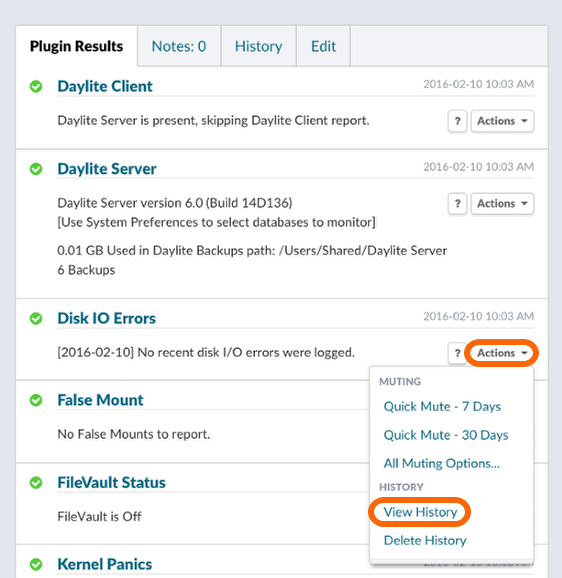Choose Quick Mute - 7 Days
The height and width of the screenshot is (578, 562).
(442, 407)
